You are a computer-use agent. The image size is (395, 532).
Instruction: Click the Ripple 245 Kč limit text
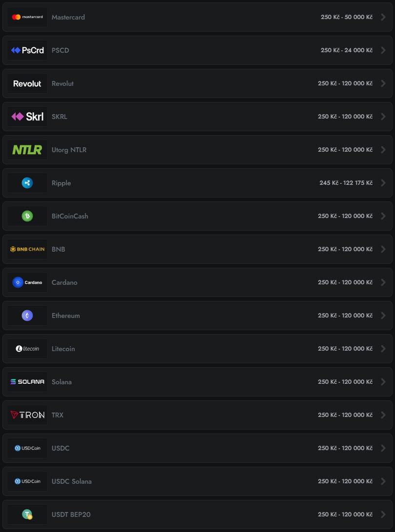(x=346, y=183)
